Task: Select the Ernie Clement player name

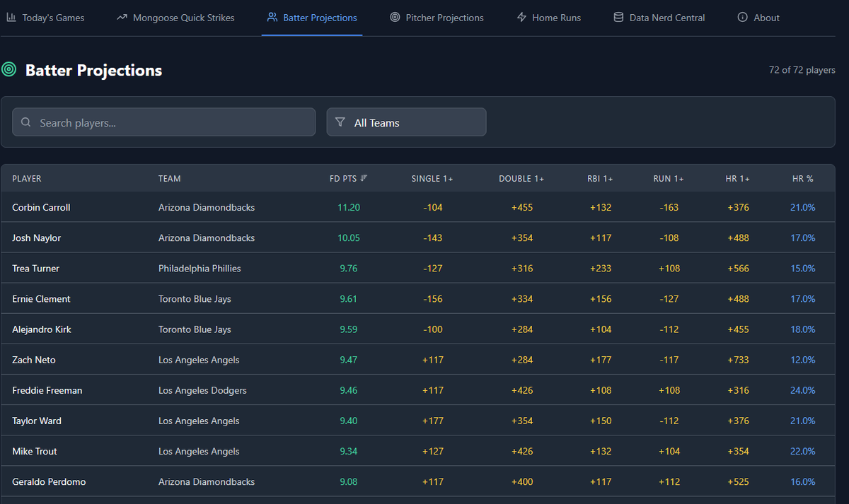Action: point(41,299)
